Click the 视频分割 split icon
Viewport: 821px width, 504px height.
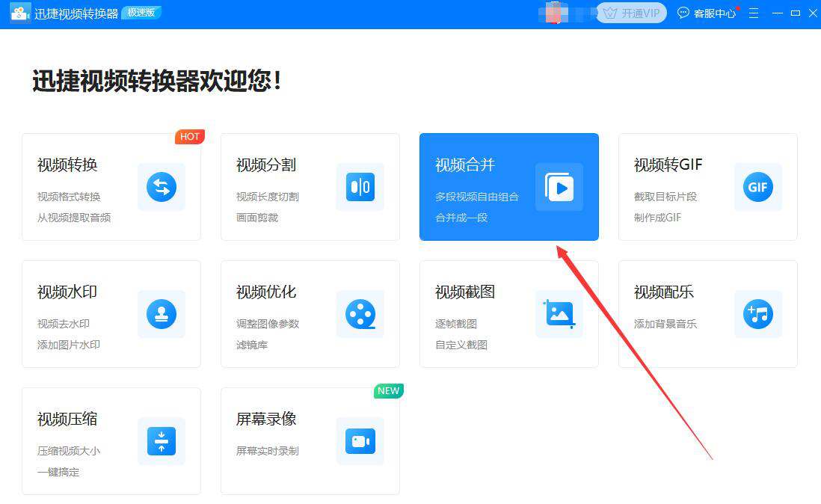[360, 187]
